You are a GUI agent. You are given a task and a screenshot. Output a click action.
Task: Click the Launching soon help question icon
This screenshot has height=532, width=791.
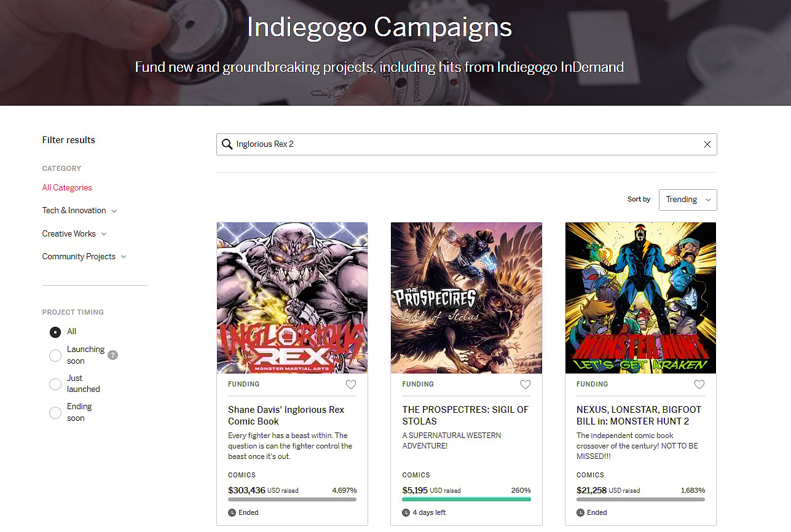click(x=112, y=355)
